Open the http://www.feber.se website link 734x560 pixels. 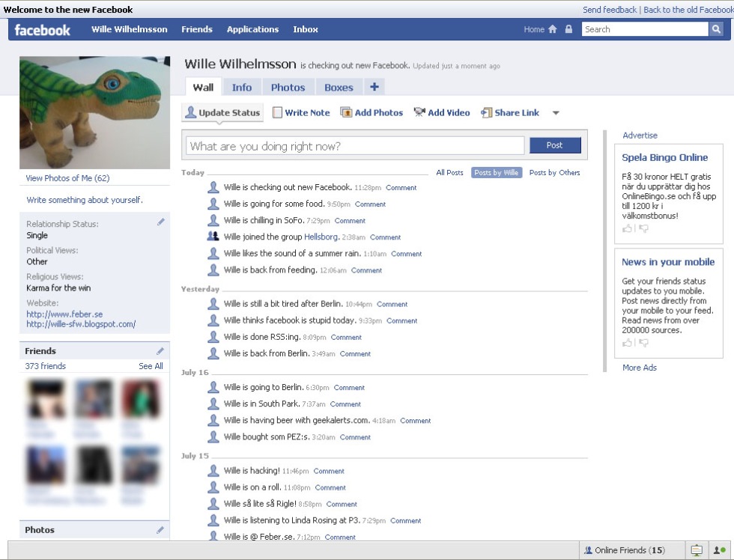[64, 314]
